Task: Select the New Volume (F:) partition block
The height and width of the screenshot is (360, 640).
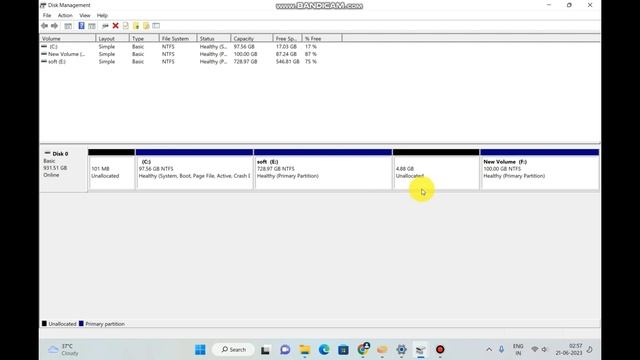Action: click(540, 169)
